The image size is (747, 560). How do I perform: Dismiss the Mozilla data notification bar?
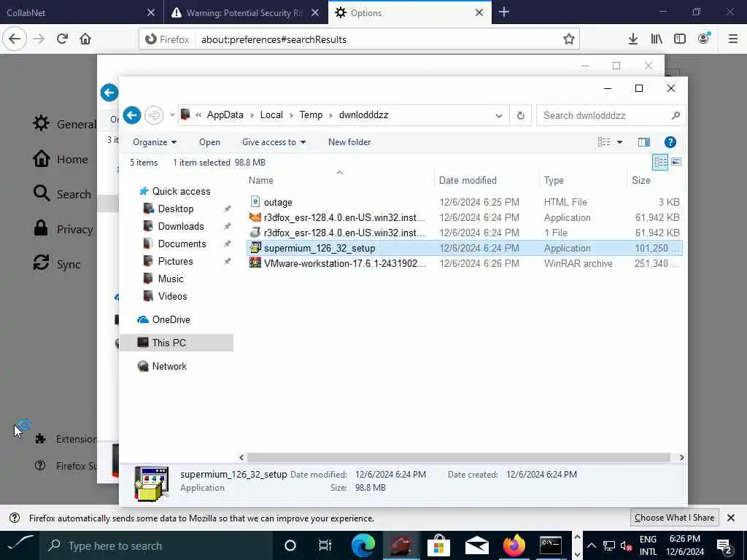pyautogui.click(x=731, y=518)
